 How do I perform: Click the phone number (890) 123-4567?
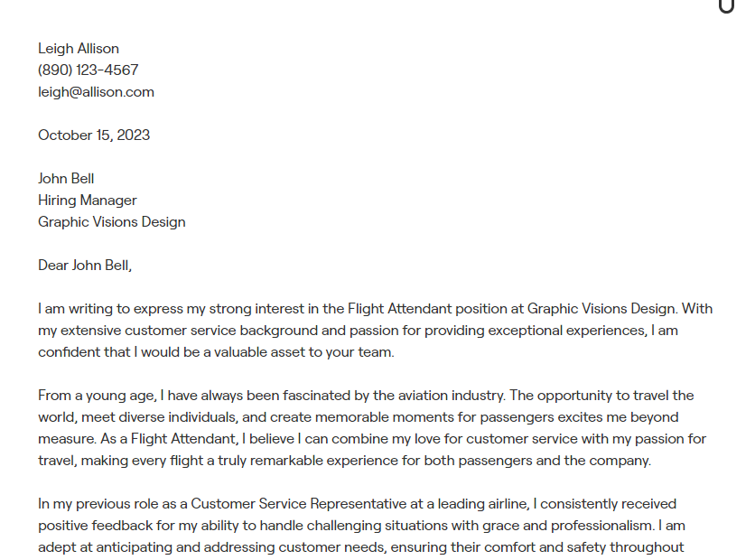(89, 70)
